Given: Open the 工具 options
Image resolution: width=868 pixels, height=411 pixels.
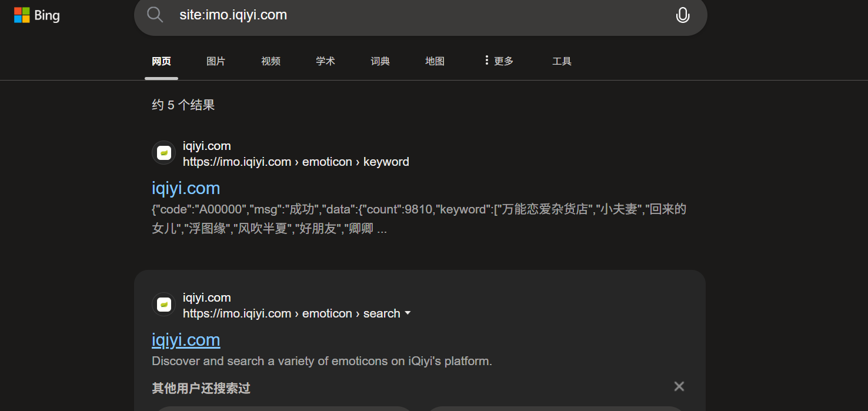Looking at the screenshot, I should (562, 61).
